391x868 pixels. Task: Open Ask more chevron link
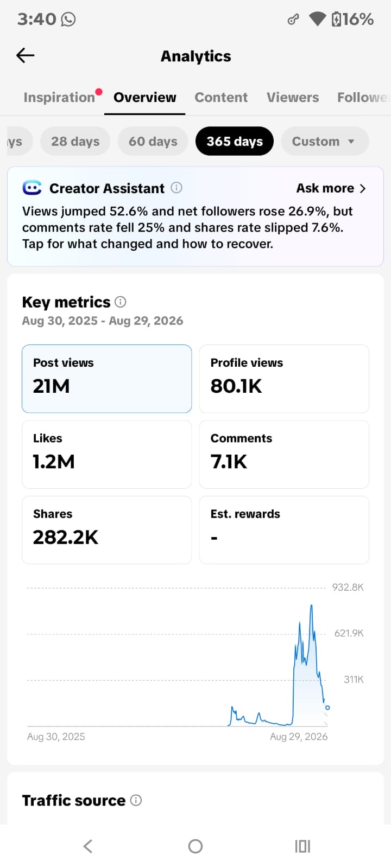click(331, 188)
